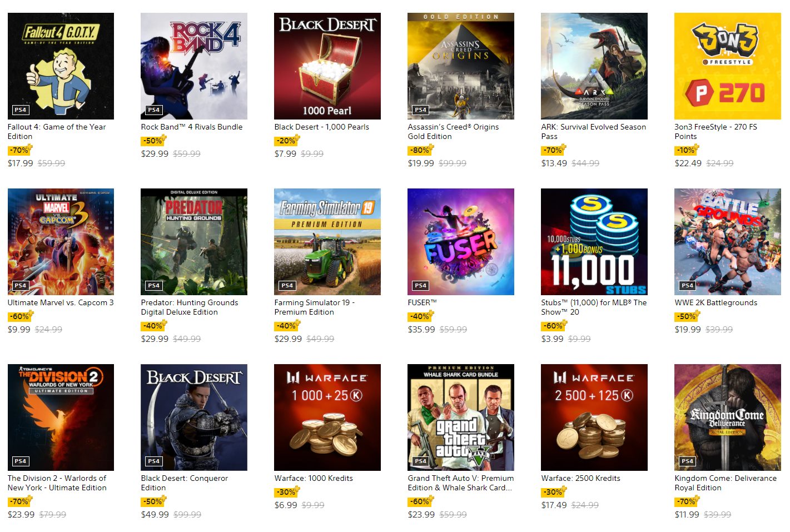Click Predator: Hunting Grounds Digital Deluxe title

[189, 307]
